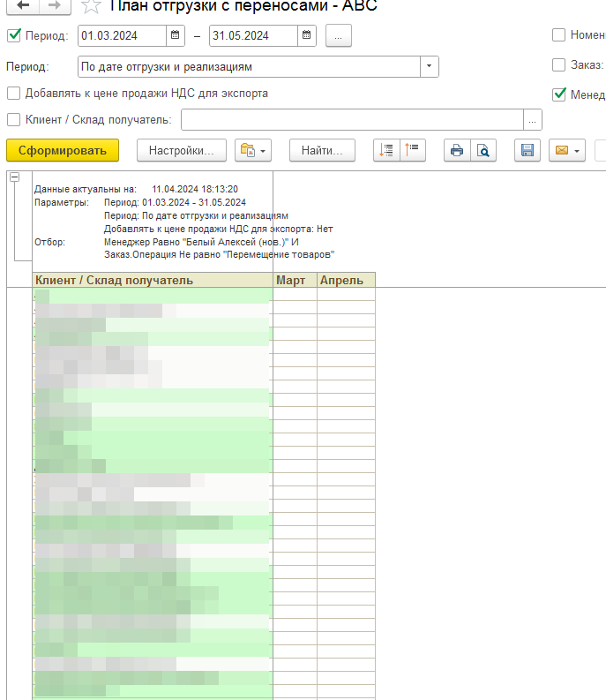Image resolution: width=606 pixels, height=700 pixels.
Task: Open report variants dropdown menu
Action: pyautogui.click(x=253, y=151)
